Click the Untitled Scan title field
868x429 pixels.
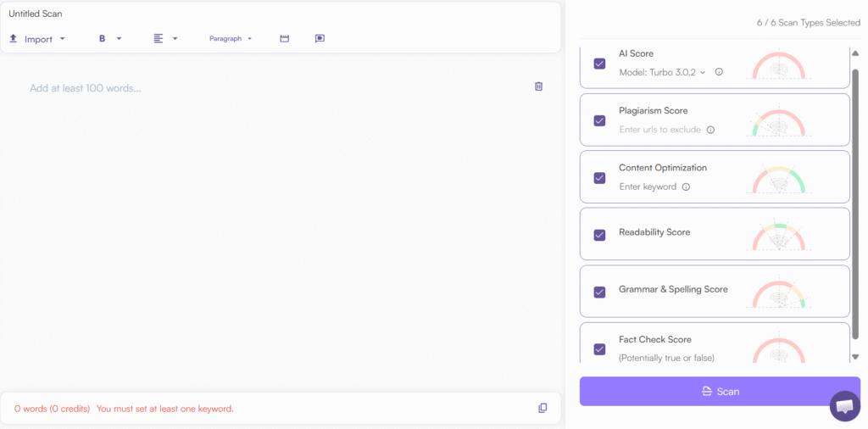[36, 14]
